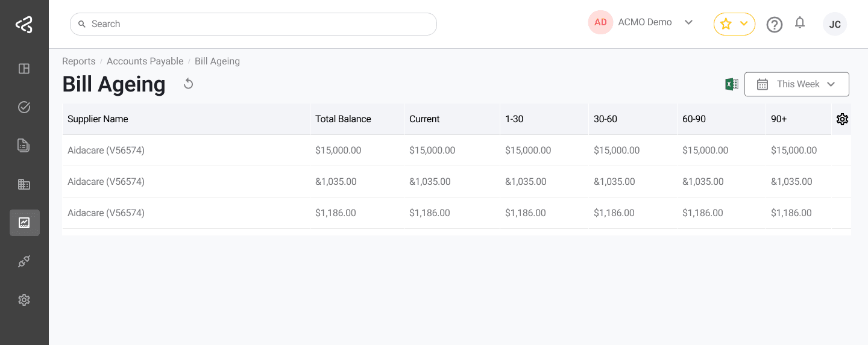The height and width of the screenshot is (345, 868).
Task: Refresh the Bill Ageing report
Action: pos(189,84)
